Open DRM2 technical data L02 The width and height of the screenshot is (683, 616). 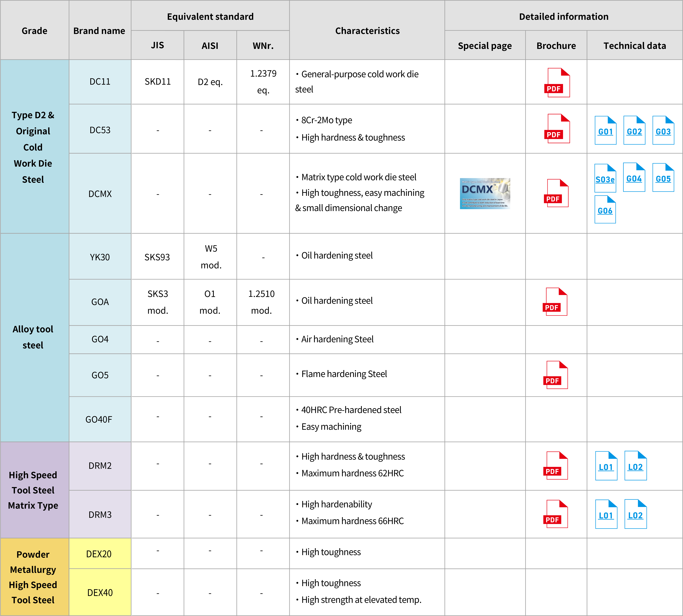(636, 465)
